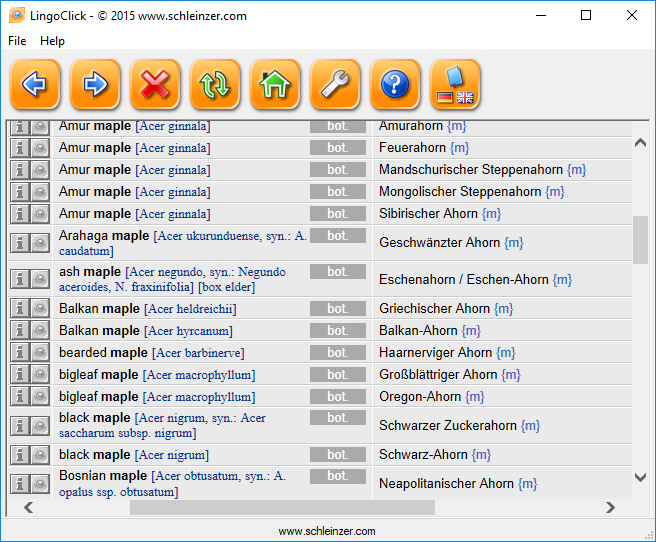
Task: Click the word 'Feuerahorn' translation
Action: [x=412, y=148]
